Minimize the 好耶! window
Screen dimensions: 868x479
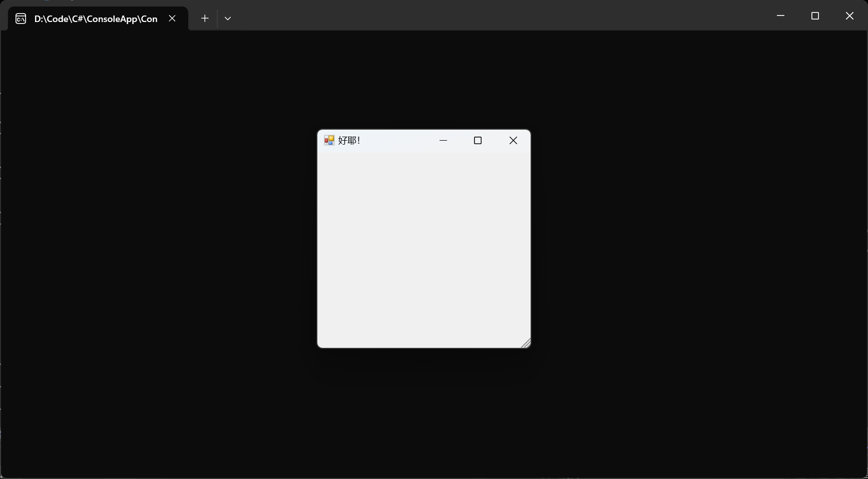pyautogui.click(x=443, y=141)
